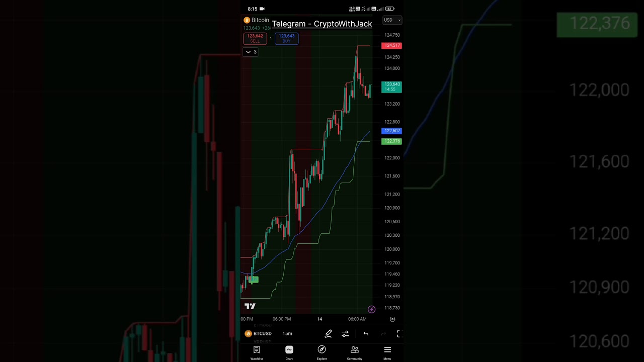The width and height of the screenshot is (644, 362).
Task: Open the Community tab
Action: pyautogui.click(x=355, y=353)
